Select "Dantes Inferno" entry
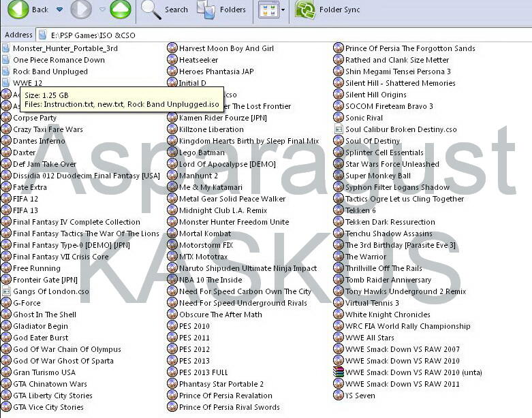The height and width of the screenshot is (418, 532). coord(33,141)
